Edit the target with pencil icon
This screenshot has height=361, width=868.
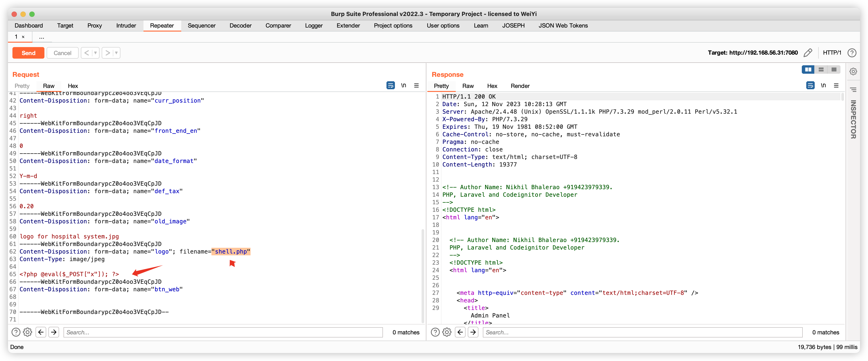[808, 53]
